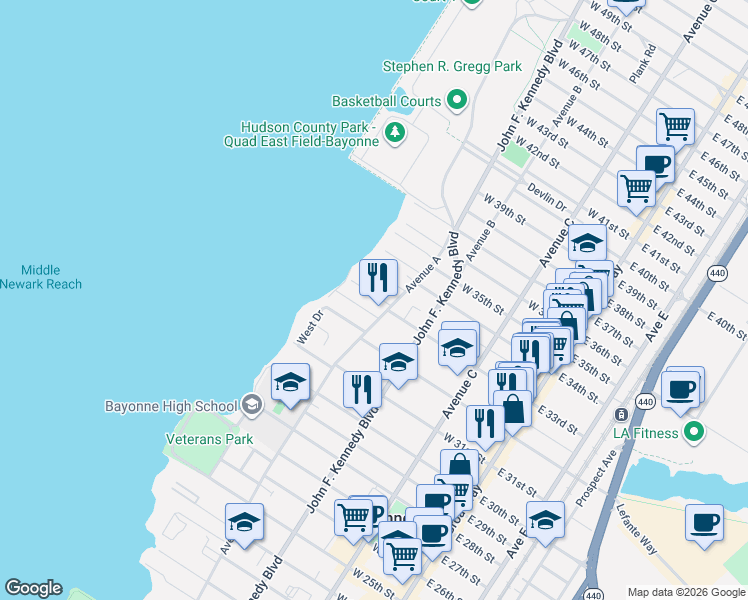748x600 pixels.
Task: Open the coffee cup marker near E 45th St
Action: pos(658,163)
